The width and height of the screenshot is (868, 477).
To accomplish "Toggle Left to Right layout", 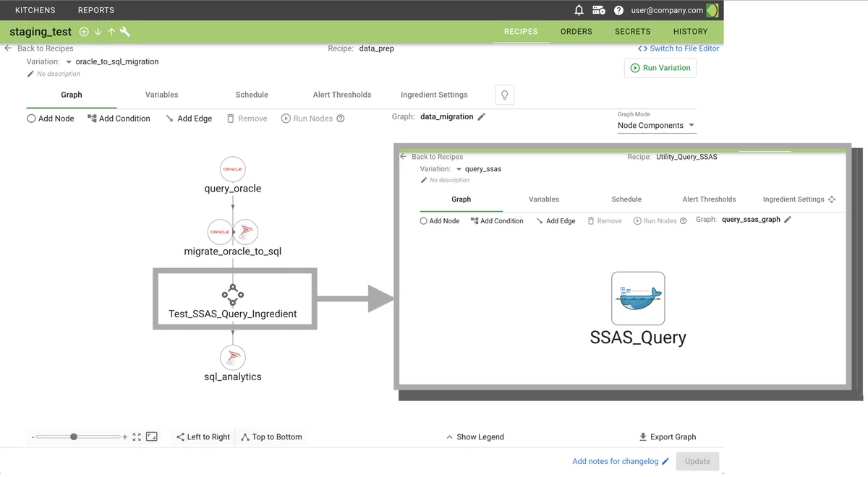I will coord(203,437).
